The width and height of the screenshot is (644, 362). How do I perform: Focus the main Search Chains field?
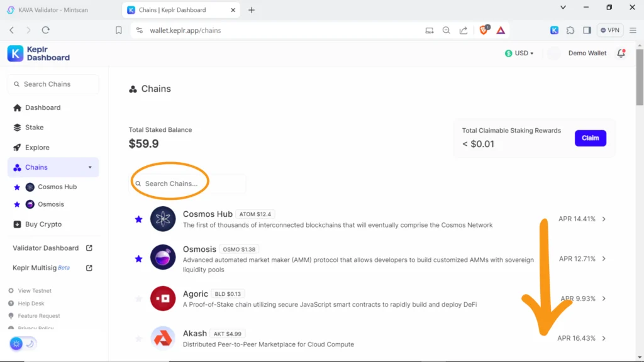tap(189, 184)
